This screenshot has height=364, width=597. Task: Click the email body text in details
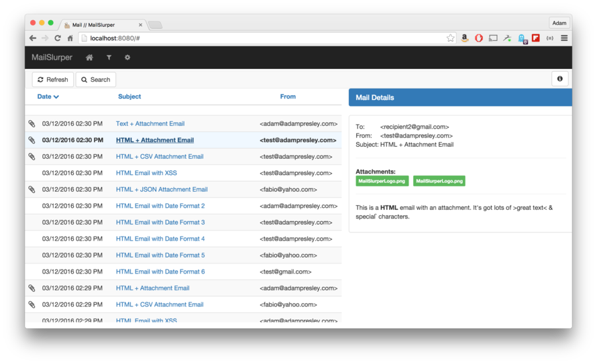pyautogui.click(x=454, y=212)
